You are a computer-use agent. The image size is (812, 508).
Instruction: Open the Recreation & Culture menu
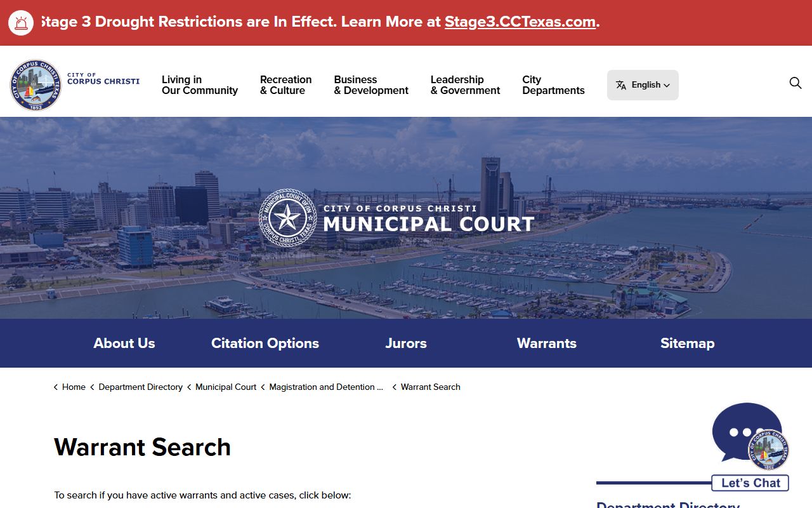pyautogui.click(x=285, y=85)
